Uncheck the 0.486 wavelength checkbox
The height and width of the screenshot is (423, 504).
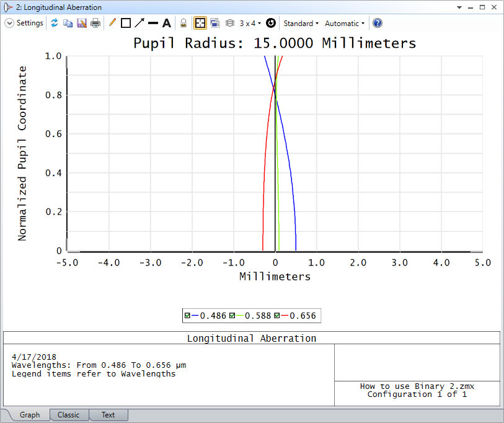pos(187,316)
